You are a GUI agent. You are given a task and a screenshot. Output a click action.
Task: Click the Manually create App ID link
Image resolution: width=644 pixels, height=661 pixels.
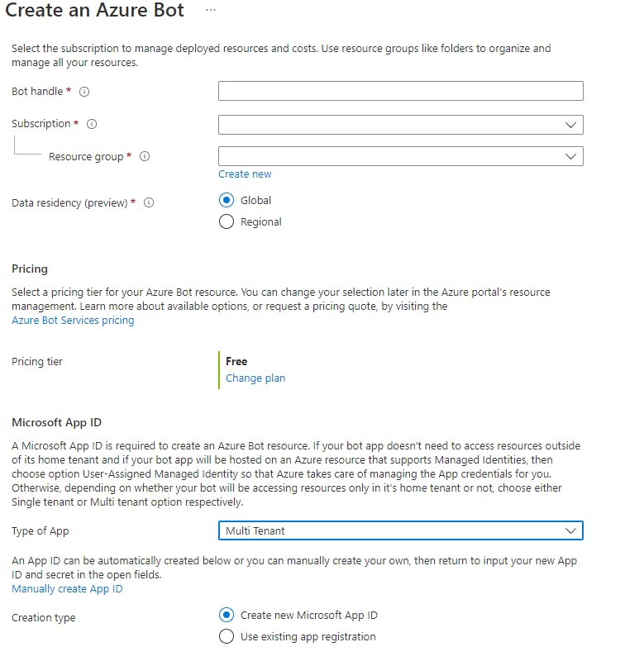(67, 589)
